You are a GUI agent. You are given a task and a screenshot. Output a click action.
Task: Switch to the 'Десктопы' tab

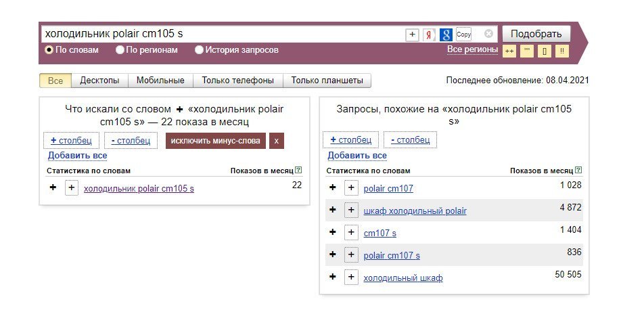(100, 81)
